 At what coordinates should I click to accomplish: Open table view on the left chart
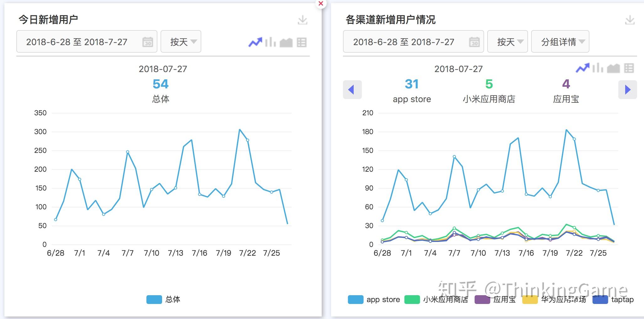click(x=302, y=42)
